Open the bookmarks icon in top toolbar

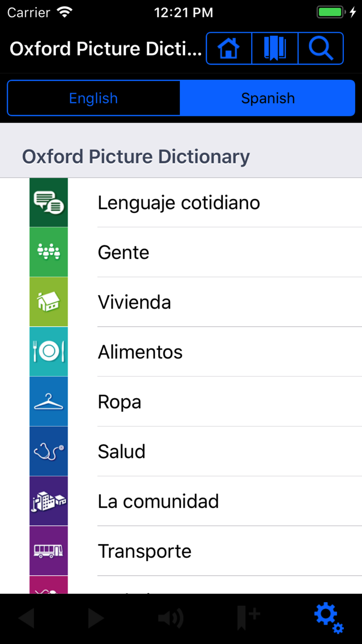point(275,48)
